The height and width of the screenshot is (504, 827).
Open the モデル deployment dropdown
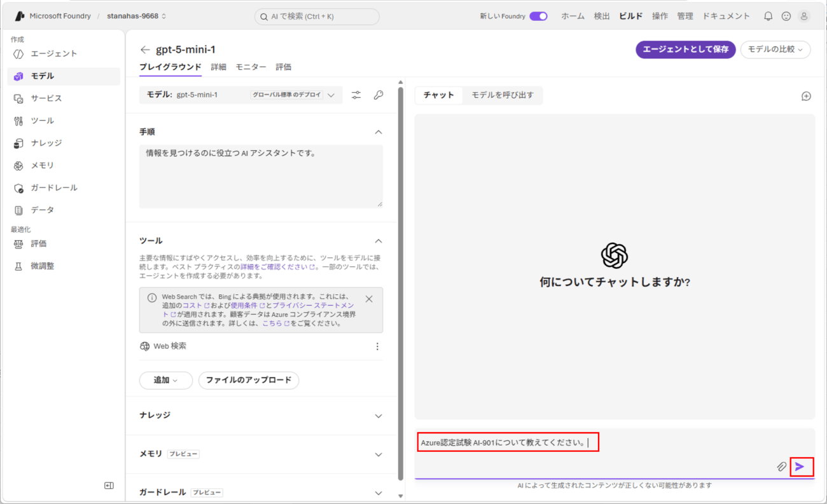coord(240,95)
